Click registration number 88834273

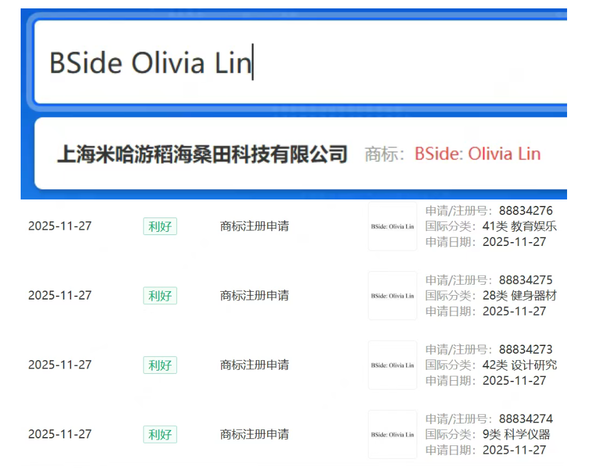click(526, 349)
